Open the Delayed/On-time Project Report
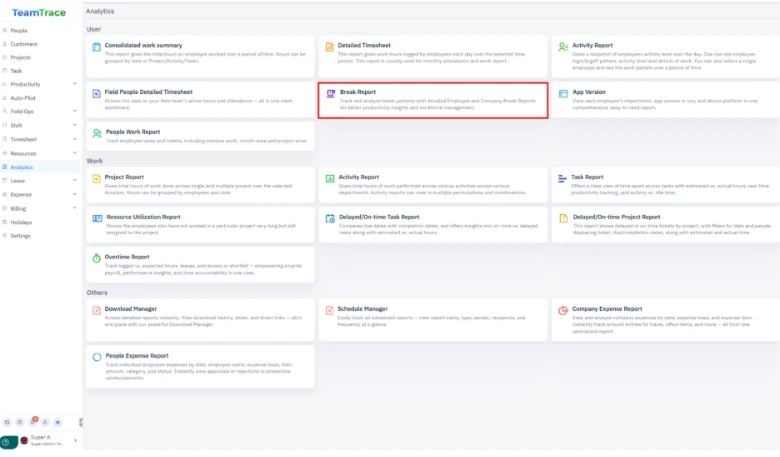 tap(616, 216)
